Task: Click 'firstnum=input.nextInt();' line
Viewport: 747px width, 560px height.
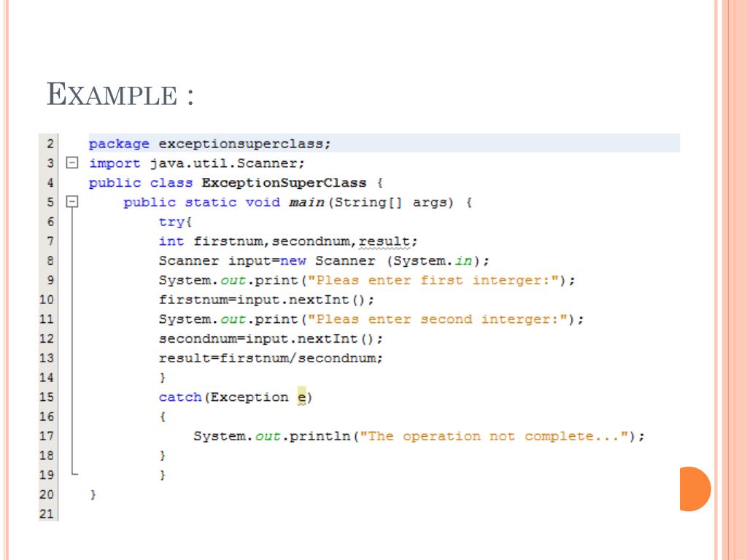Action: click(266, 300)
